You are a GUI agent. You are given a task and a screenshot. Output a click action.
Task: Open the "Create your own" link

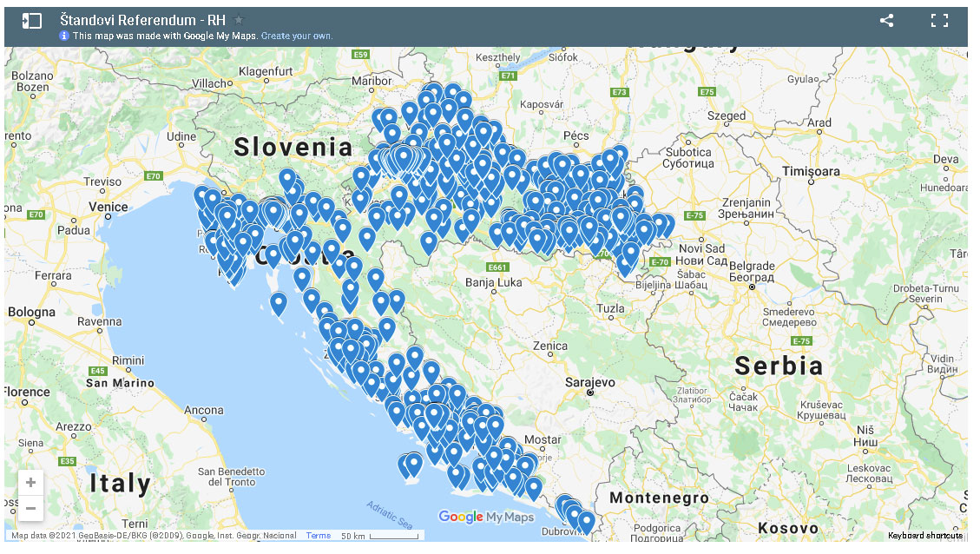point(296,36)
